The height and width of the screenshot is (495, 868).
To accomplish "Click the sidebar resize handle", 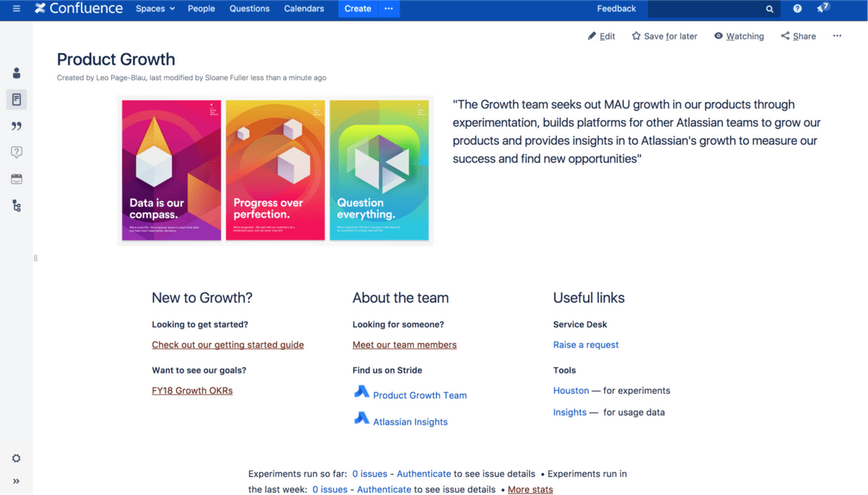I will point(35,258).
